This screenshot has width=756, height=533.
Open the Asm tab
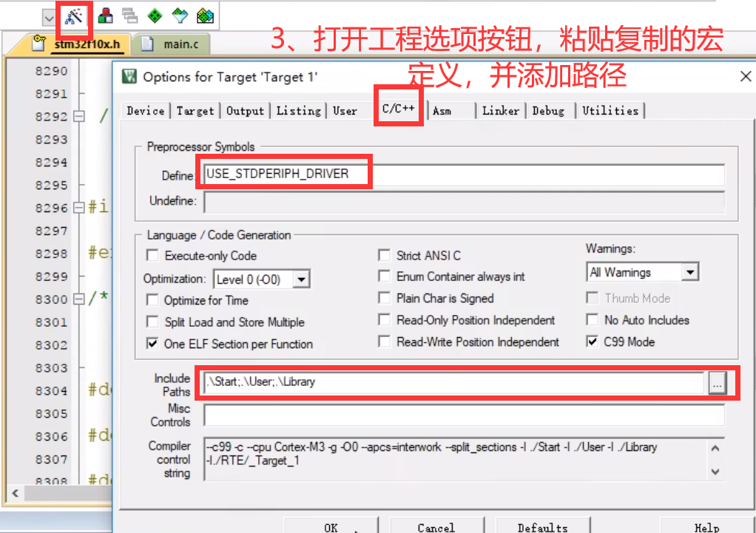[x=442, y=111]
